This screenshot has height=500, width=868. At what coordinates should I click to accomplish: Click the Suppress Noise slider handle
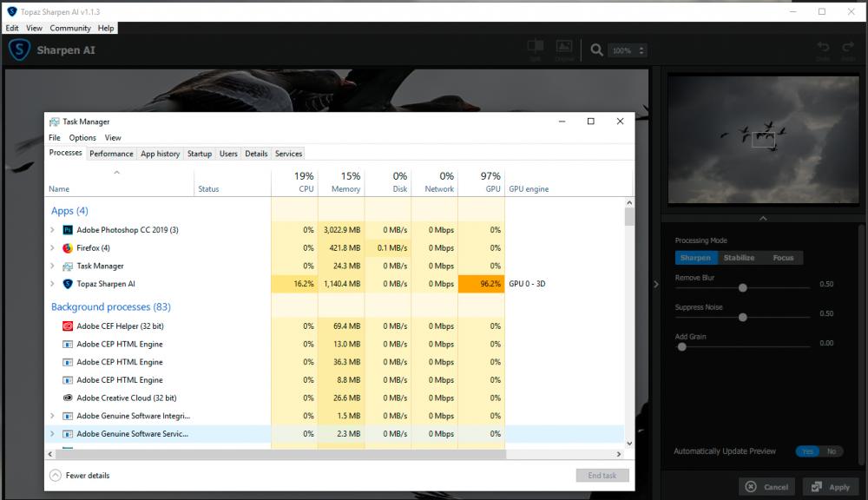click(x=743, y=318)
